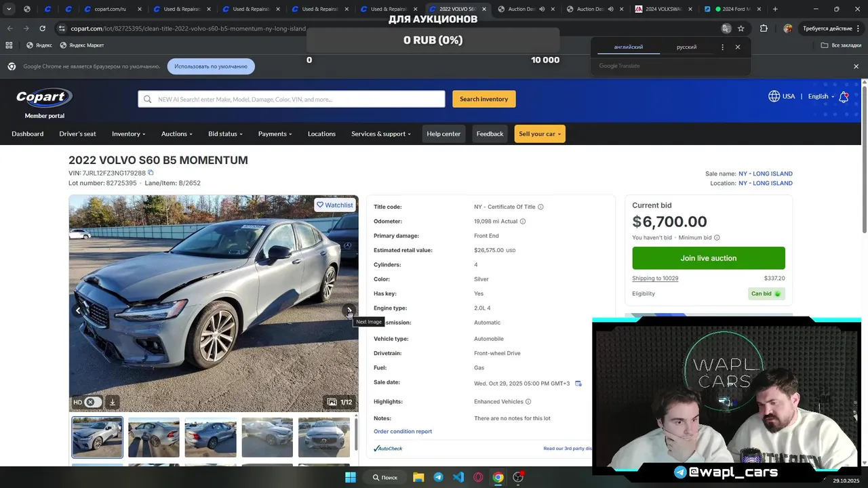Viewport: 868px width, 488px height.
Task: Open browser extensions puzzle icon
Action: pyautogui.click(x=764, y=28)
